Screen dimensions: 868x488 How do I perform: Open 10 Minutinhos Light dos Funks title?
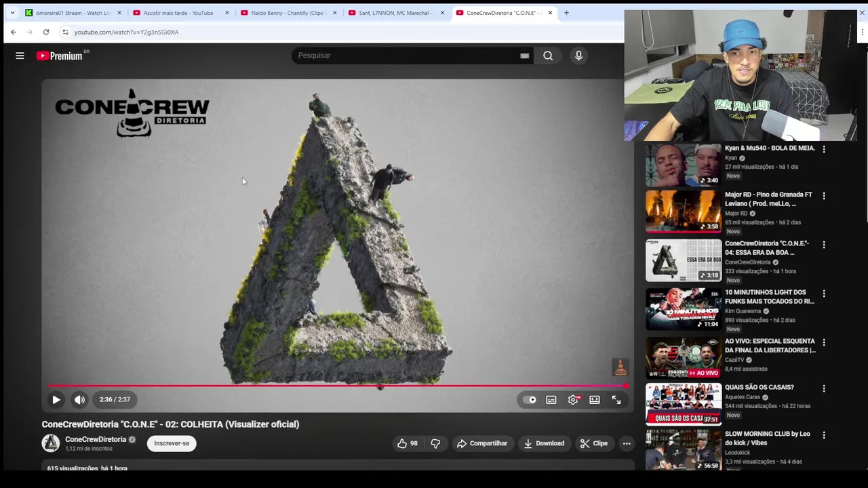point(770,297)
